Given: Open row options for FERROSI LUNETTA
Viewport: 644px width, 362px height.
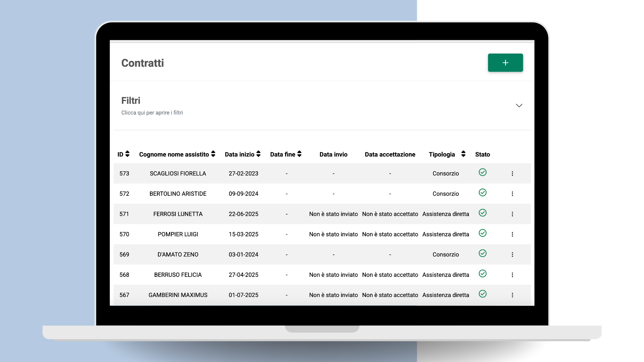Looking at the screenshot, I should click(512, 214).
